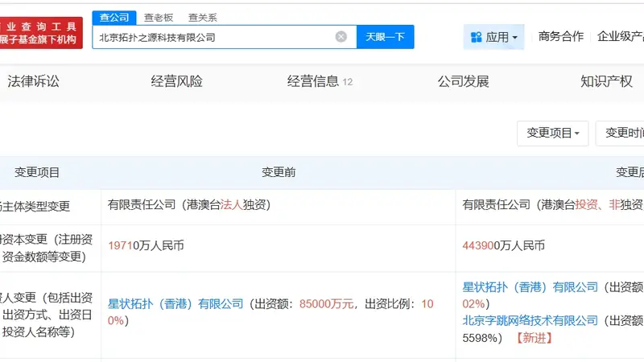This screenshot has width=644, height=362.
Task: Click the red 查询工具 logo banner
Action: coord(41,33)
